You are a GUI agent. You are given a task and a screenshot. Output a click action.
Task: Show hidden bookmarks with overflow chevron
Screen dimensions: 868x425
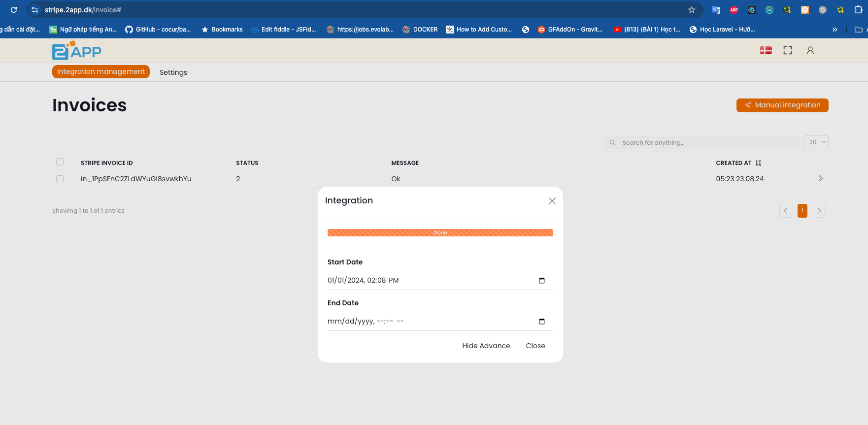click(835, 30)
